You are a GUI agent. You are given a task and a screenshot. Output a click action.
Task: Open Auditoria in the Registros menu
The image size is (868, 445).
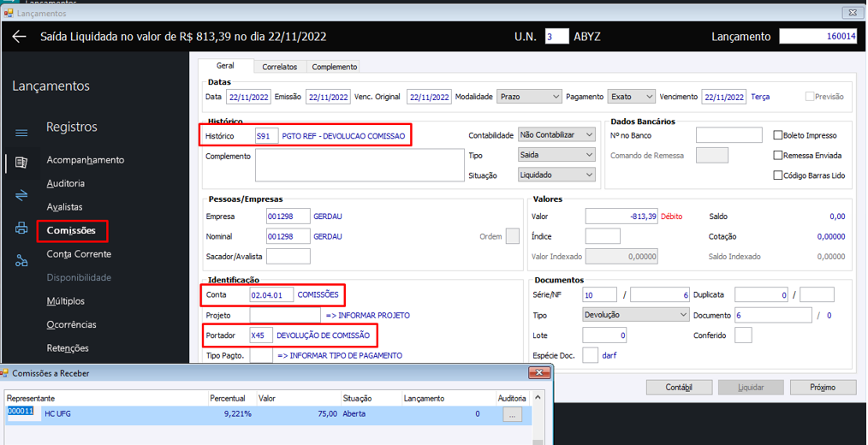click(66, 183)
